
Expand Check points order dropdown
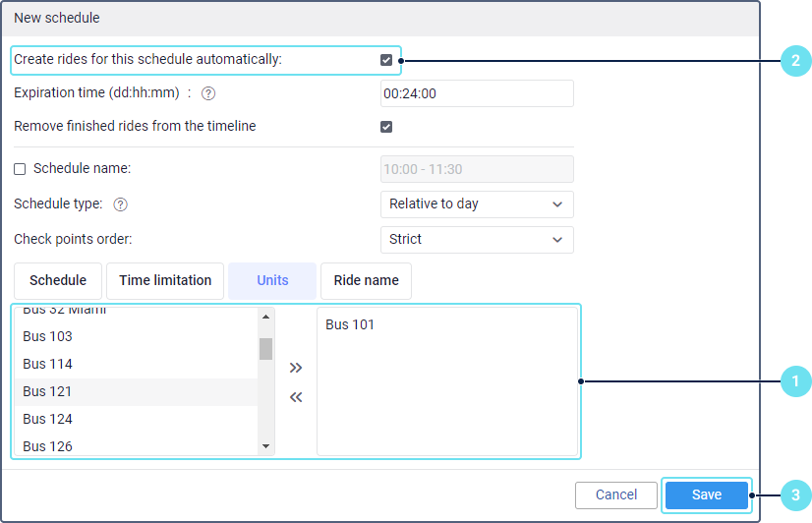476,239
